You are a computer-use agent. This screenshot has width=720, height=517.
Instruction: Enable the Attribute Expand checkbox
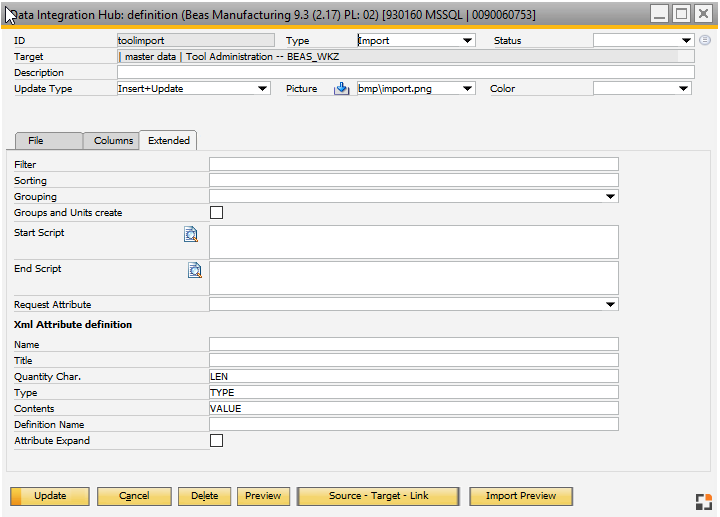click(x=216, y=441)
